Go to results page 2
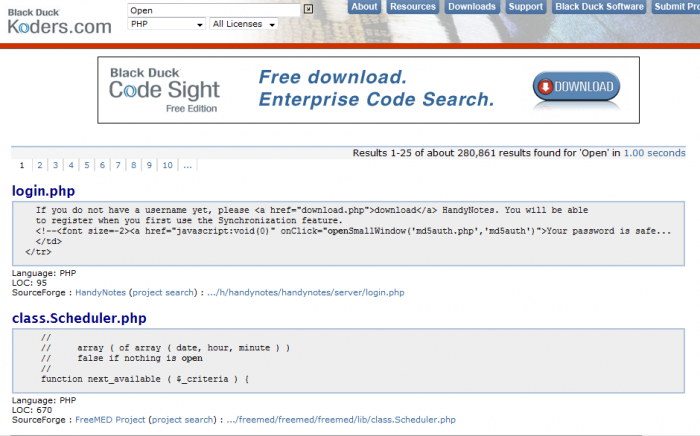 tap(40, 166)
